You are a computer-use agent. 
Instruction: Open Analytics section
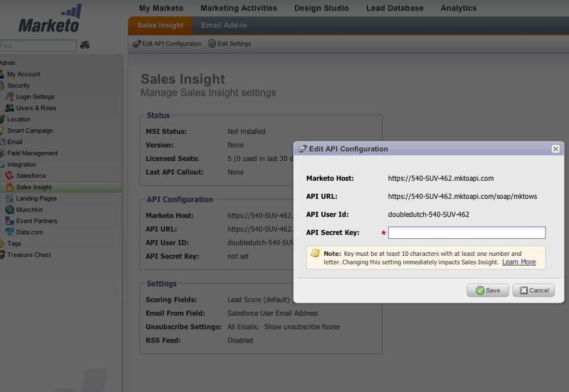pyautogui.click(x=459, y=8)
